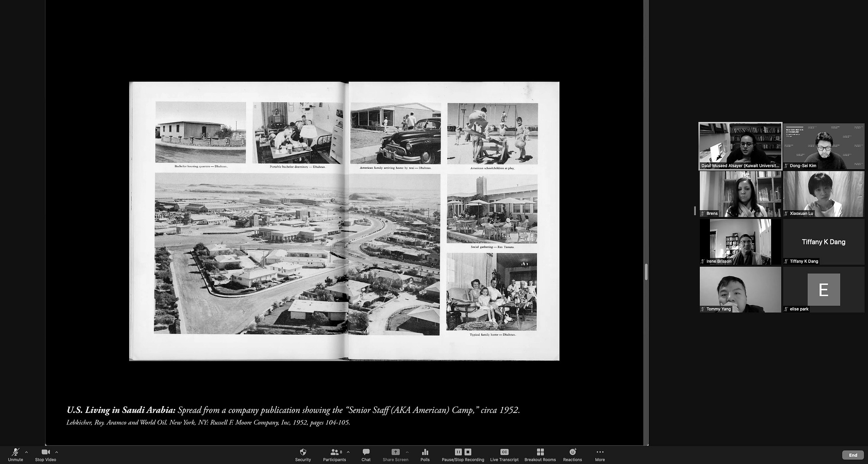Select Tommy Yang's video tile
This screenshot has height=464, width=868.
(740, 289)
